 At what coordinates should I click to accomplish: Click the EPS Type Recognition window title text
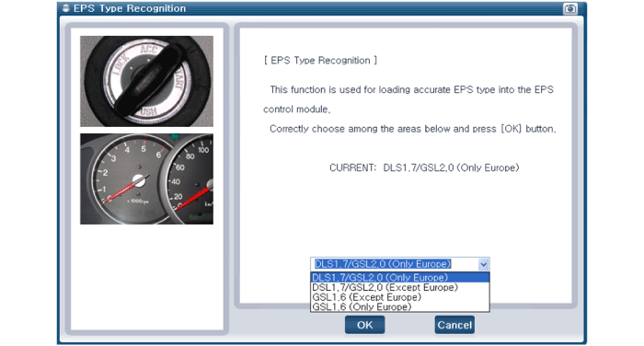pyautogui.click(x=130, y=8)
